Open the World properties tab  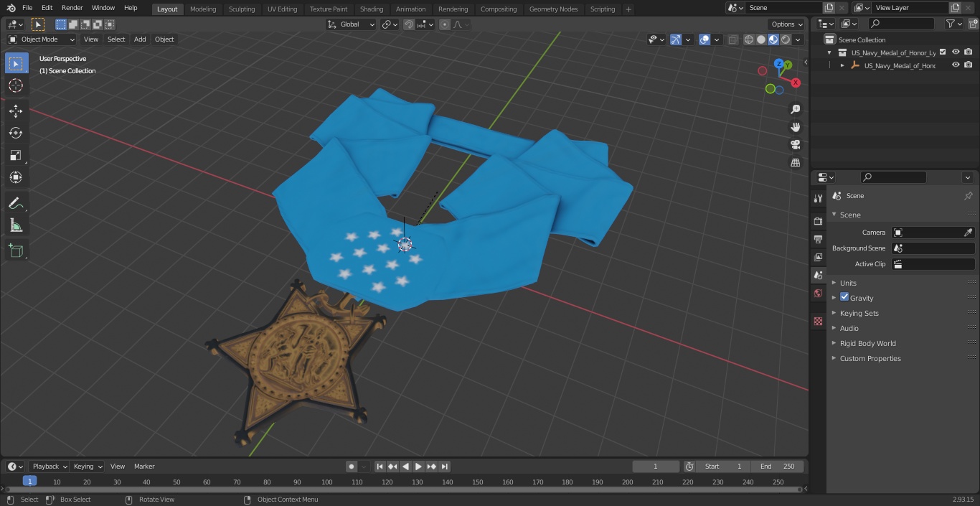coord(818,294)
